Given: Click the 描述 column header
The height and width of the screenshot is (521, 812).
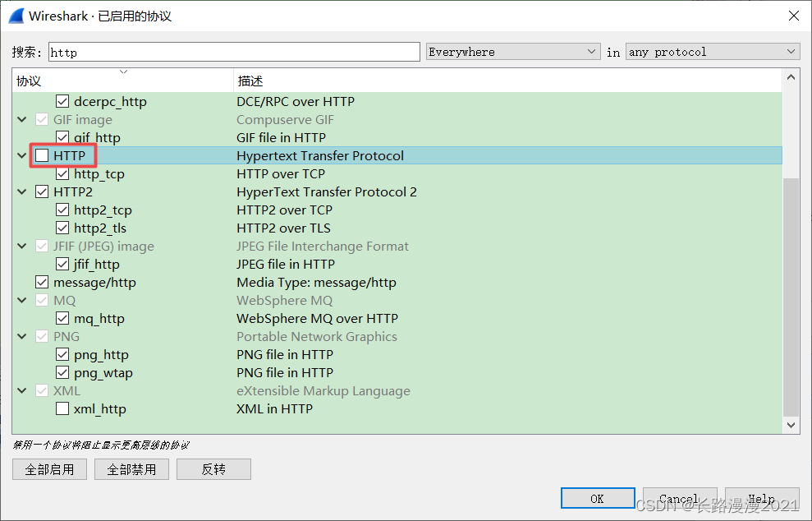Looking at the screenshot, I should 507,81.
